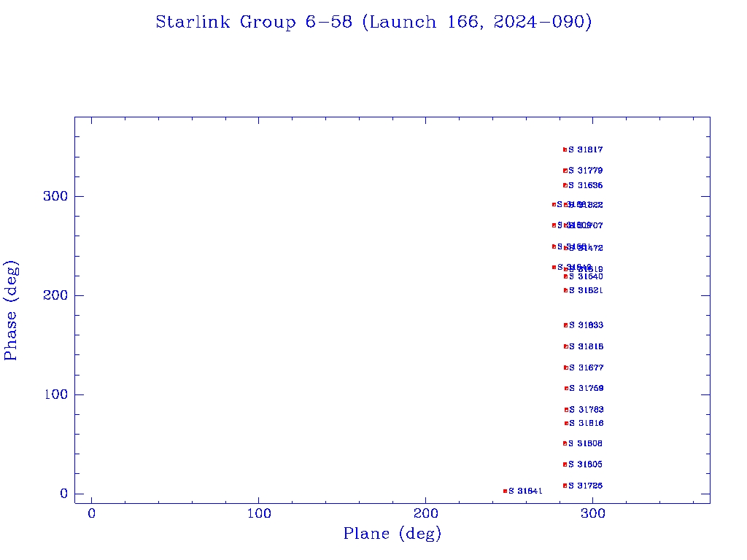Click the "S 31833" satellite label
The width and height of the screenshot is (747, 560).
pyautogui.click(x=586, y=325)
